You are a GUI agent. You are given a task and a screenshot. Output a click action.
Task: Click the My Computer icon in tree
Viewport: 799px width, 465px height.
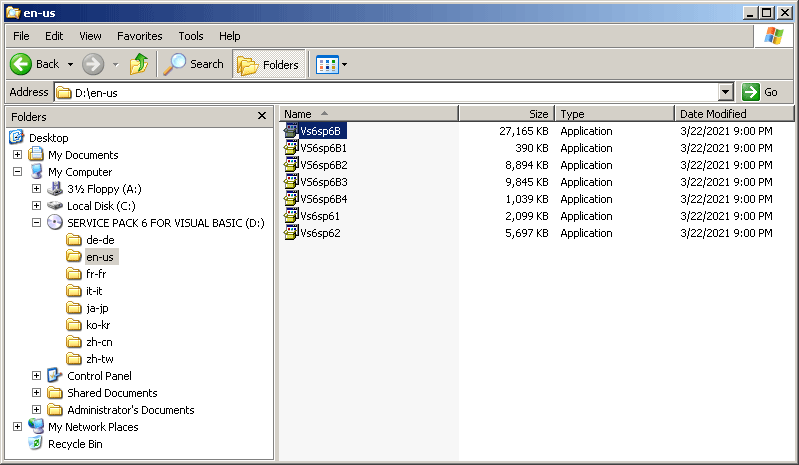click(36, 172)
